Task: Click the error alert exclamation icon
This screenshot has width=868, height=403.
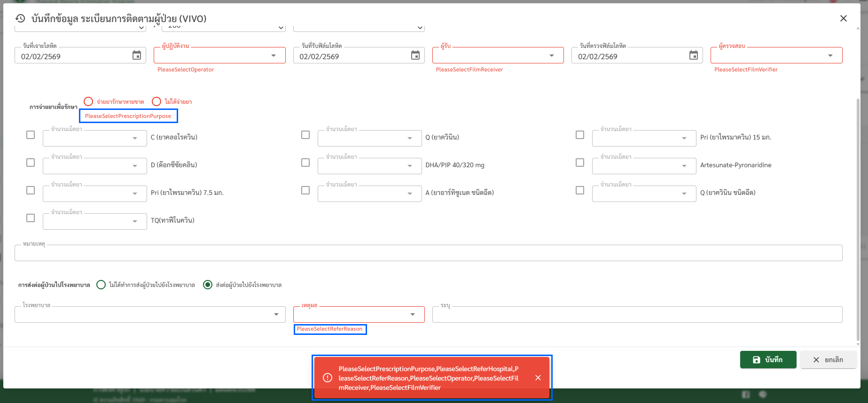Action: [328, 378]
